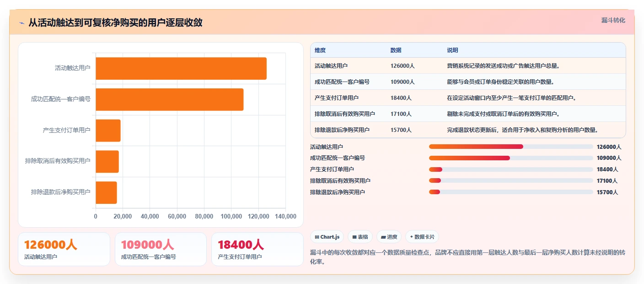Click the 18400人 value beside the progress bar
Image resolution: width=644 pixels, height=284 pixels.
607,169
